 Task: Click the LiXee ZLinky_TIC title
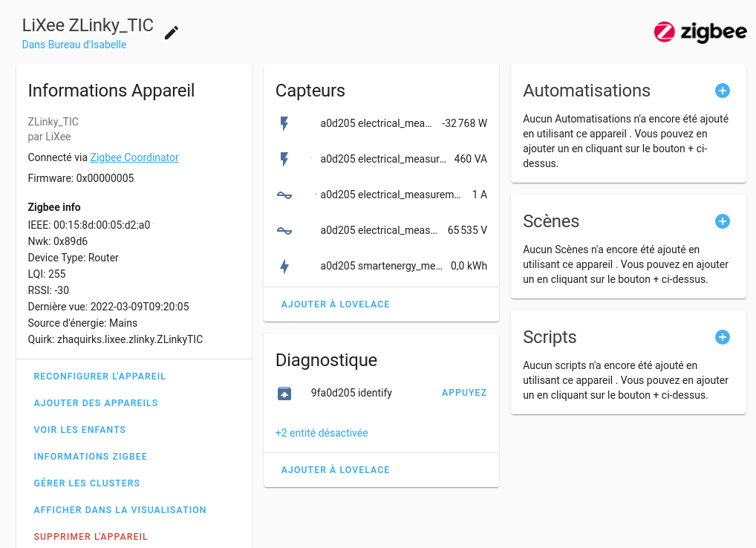coord(88,25)
